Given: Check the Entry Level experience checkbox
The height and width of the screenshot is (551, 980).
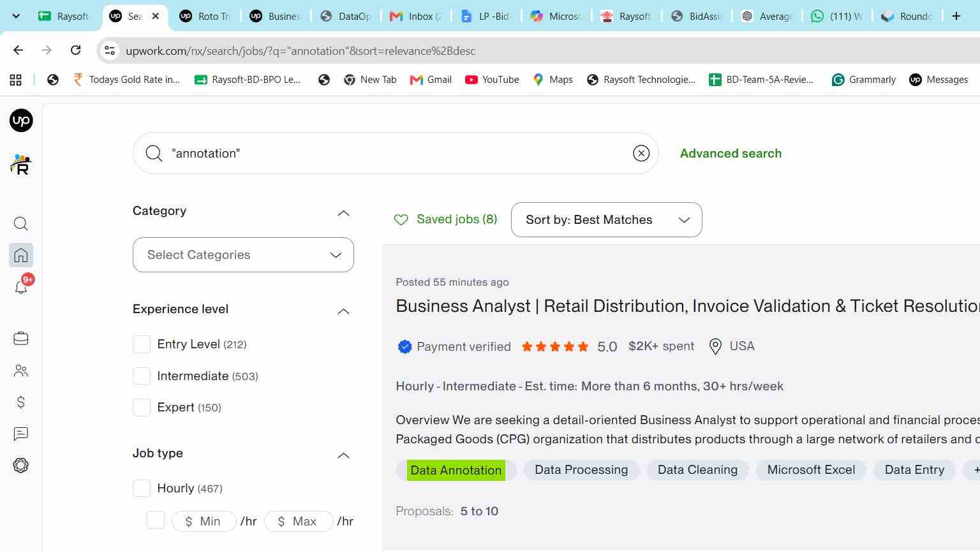Looking at the screenshot, I should (x=142, y=344).
